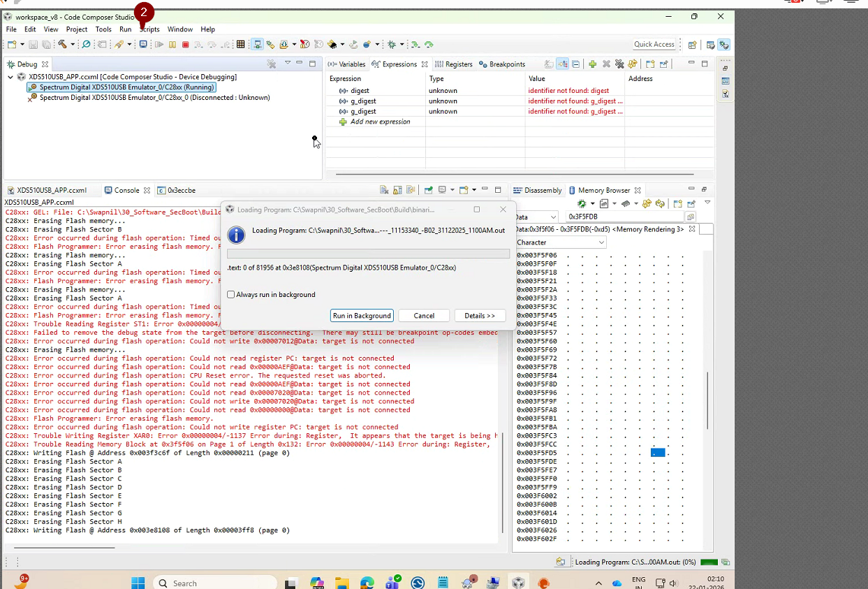Click the Cancel button in Loading dialog

click(x=424, y=316)
